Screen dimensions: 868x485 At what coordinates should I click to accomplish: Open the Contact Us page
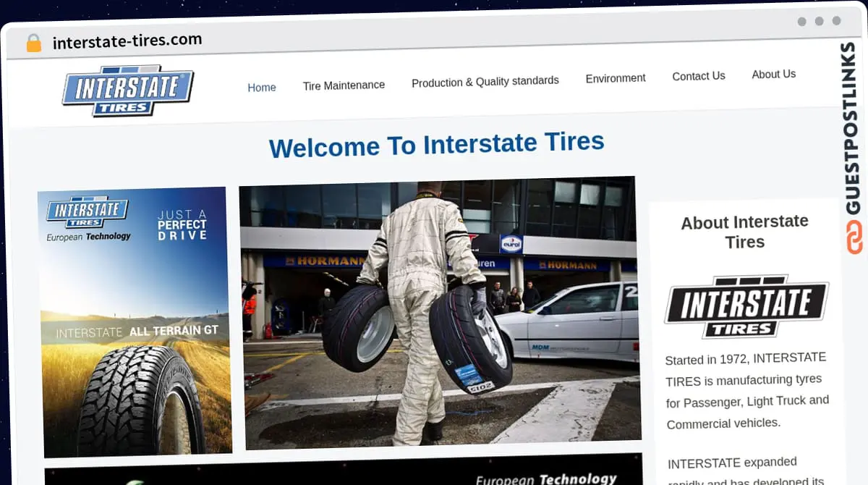(x=698, y=76)
